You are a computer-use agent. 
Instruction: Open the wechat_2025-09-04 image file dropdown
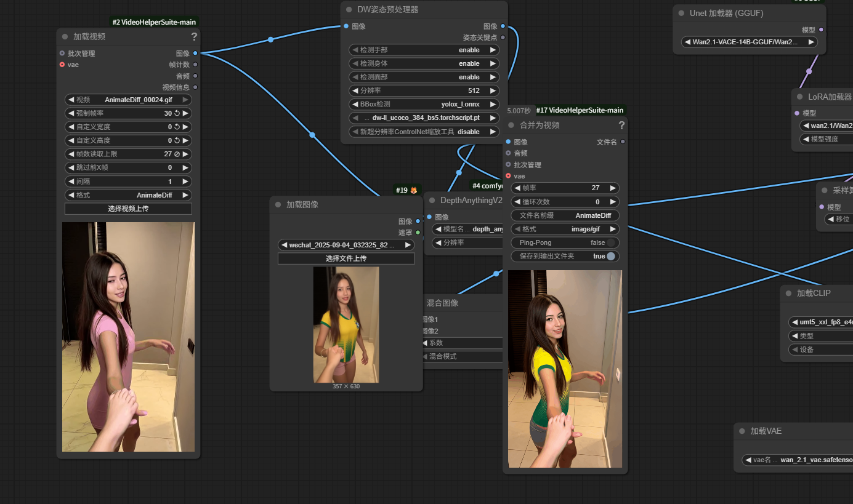pos(346,245)
